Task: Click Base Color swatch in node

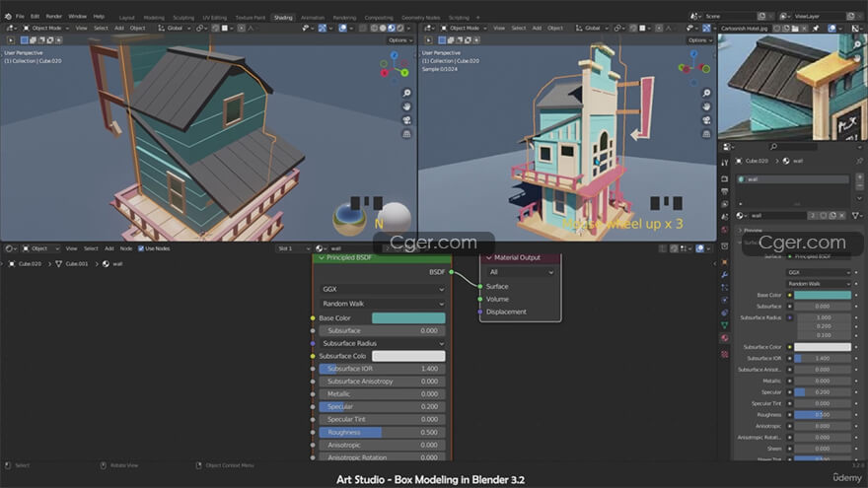Action: 408,318
